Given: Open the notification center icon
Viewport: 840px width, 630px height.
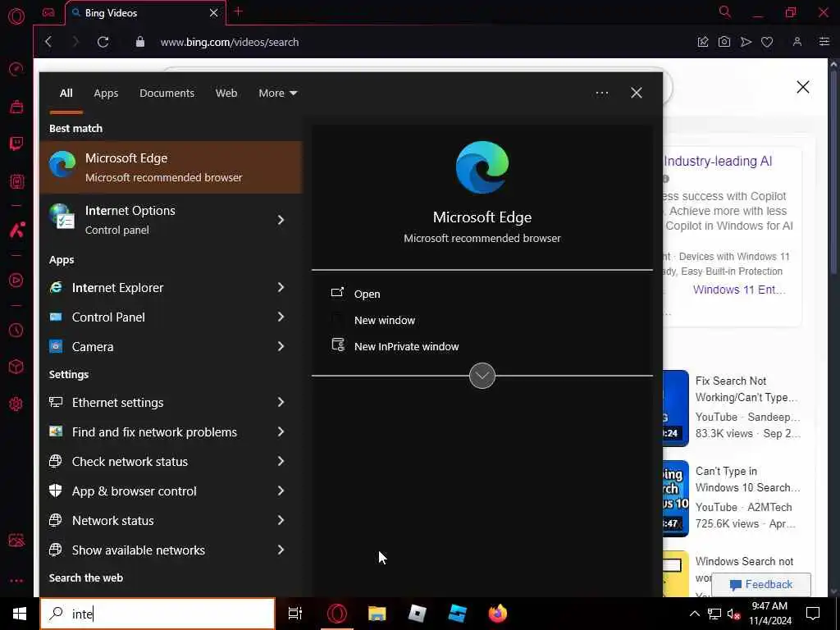Looking at the screenshot, I should point(813,614).
